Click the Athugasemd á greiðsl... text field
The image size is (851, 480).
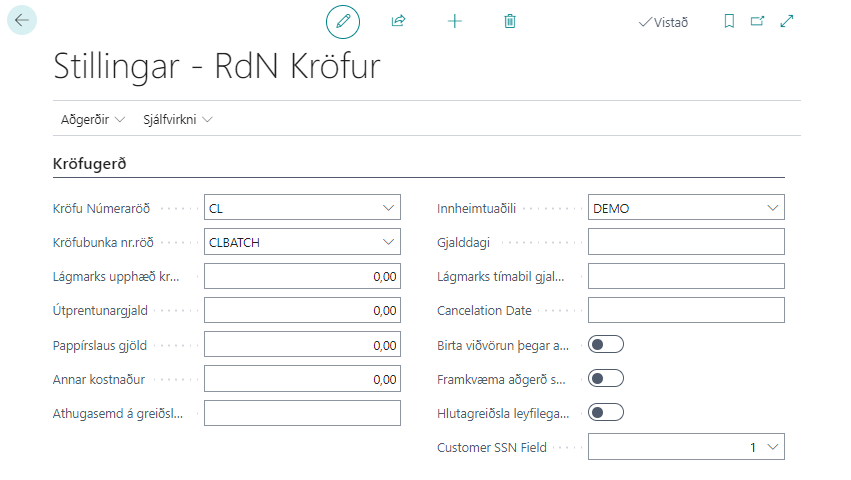tap(302, 413)
